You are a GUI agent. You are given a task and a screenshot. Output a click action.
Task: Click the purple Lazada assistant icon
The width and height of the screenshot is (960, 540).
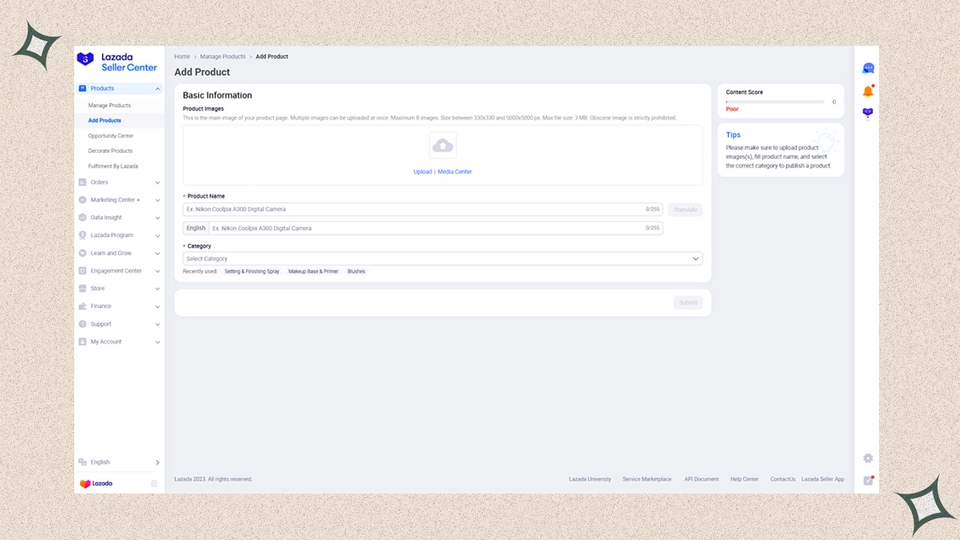point(868,113)
